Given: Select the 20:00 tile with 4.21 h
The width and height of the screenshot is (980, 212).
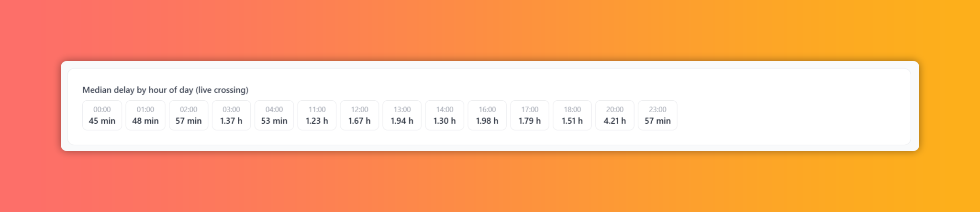Looking at the screenshot, I should (615, 115).
